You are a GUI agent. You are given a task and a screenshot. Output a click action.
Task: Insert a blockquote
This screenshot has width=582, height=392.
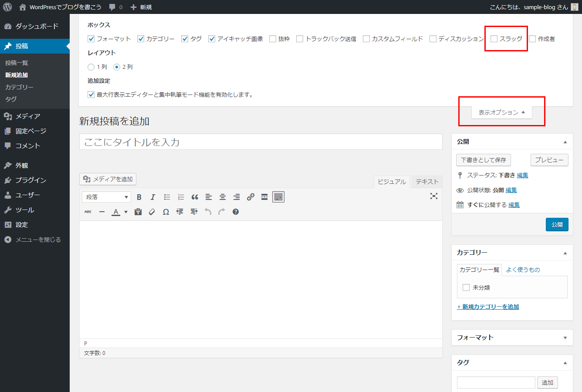(195, 197)
